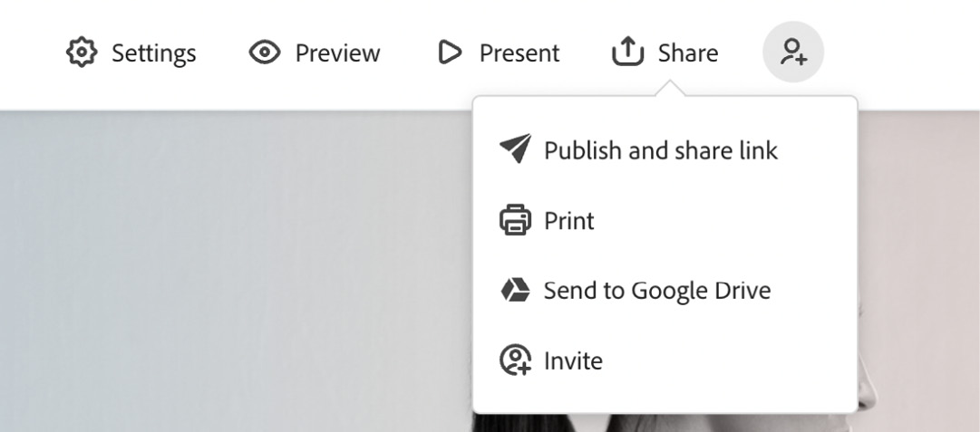Viewport: 980px width, 432px height.
Task: Click the printer icon
Action: 516,220
